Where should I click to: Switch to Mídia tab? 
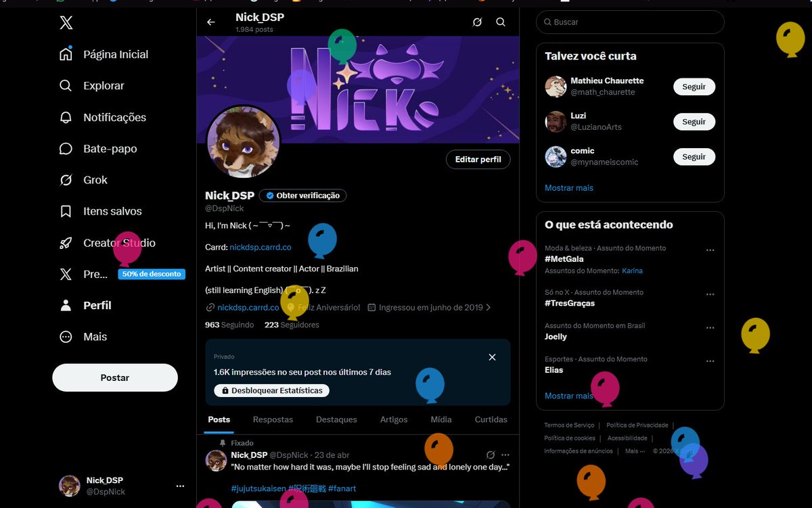(441, 419)
